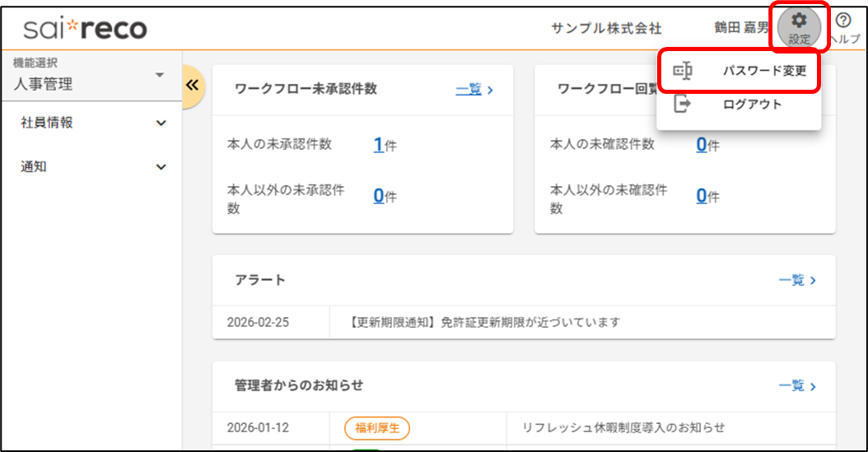Image resolution: width=868 pixels, height=452 pixels.
Task: Open the 管理者からのお知らせ 一覧 link
Action: click(796, 386)
